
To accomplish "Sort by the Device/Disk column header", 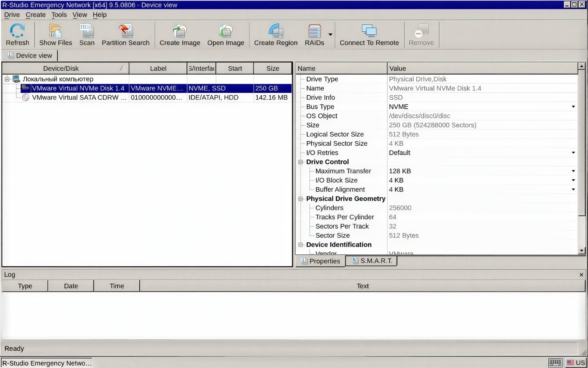I will (65, 68).
